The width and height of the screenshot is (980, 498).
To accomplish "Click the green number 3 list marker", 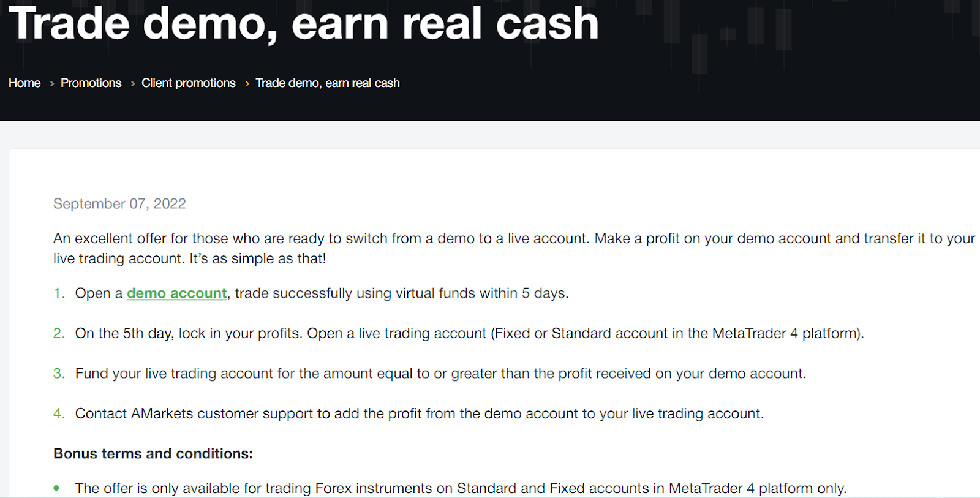I will (x=59, y=374).
